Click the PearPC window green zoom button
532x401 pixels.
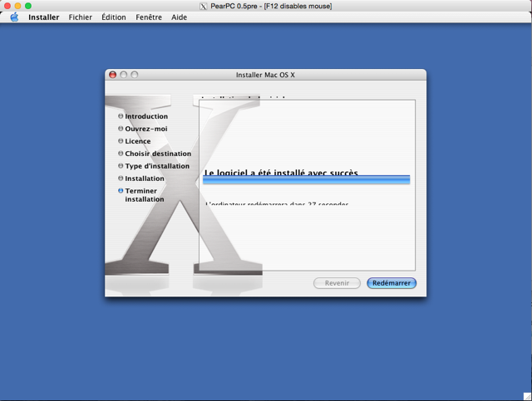28,6
